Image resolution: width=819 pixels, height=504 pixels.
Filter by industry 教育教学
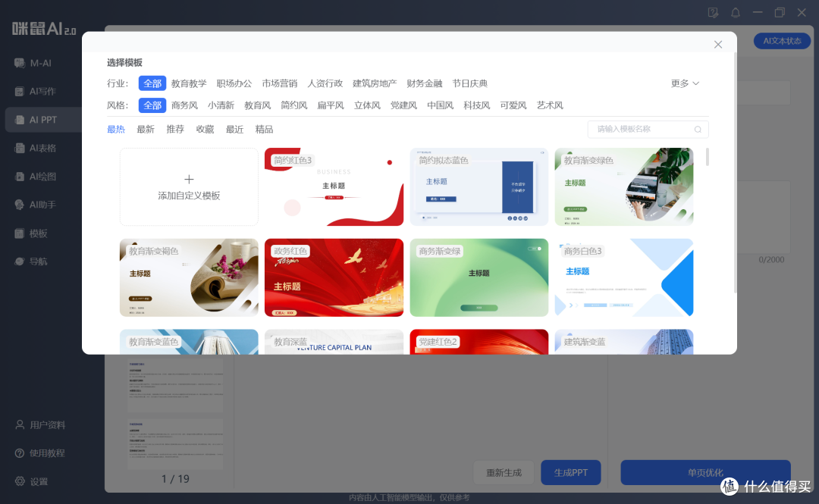coord(189,83)
